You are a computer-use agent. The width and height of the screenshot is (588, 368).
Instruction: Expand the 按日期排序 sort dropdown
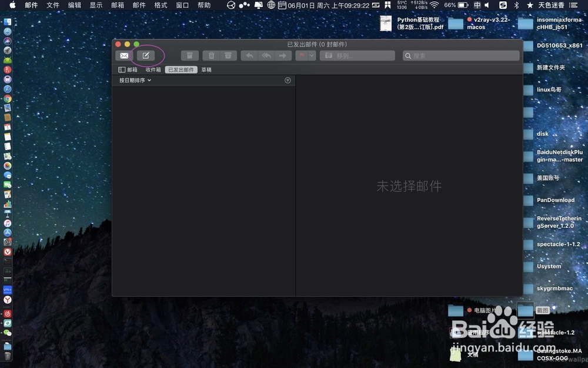pyautogui.click(x=135, y=80)
